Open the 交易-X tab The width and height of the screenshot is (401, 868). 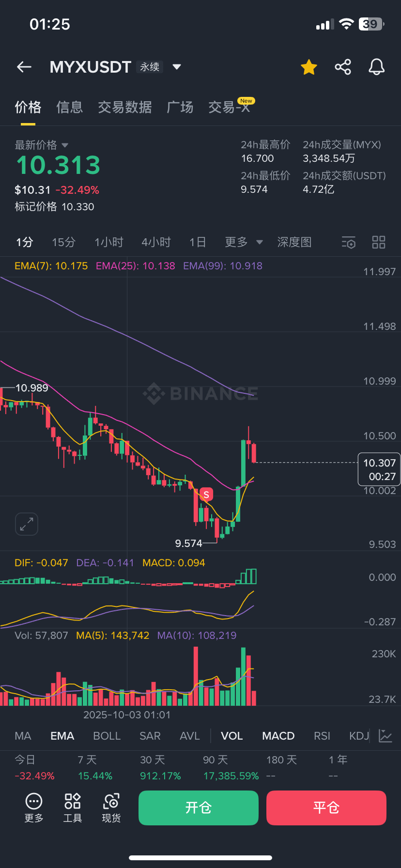point(230,107)
